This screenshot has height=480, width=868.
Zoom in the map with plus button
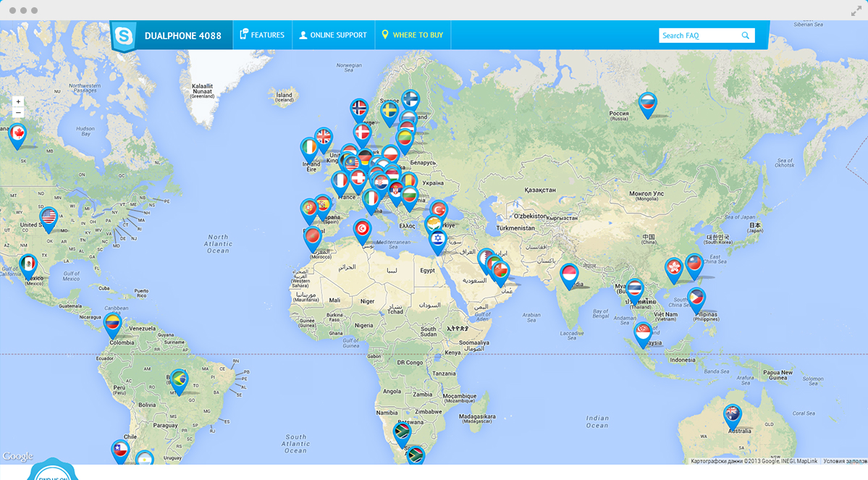pyautogui.click(x=18, y=102)
